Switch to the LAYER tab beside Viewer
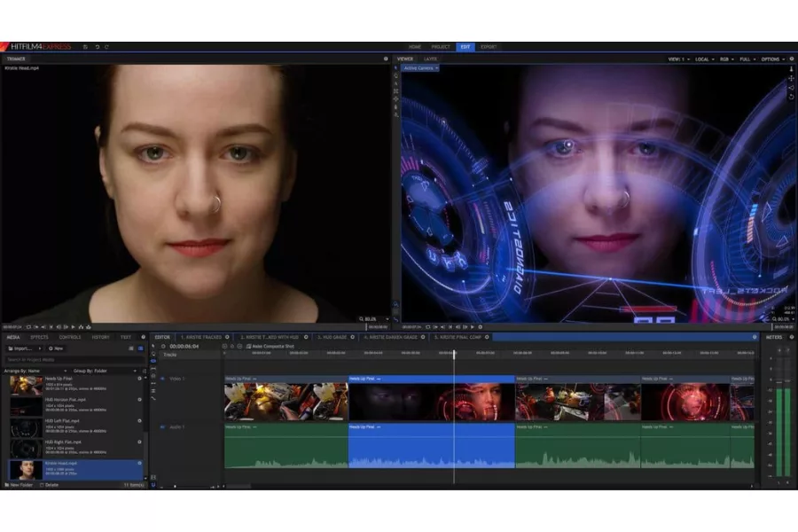This screenshot has height=532, width=798. click(430, 59)
